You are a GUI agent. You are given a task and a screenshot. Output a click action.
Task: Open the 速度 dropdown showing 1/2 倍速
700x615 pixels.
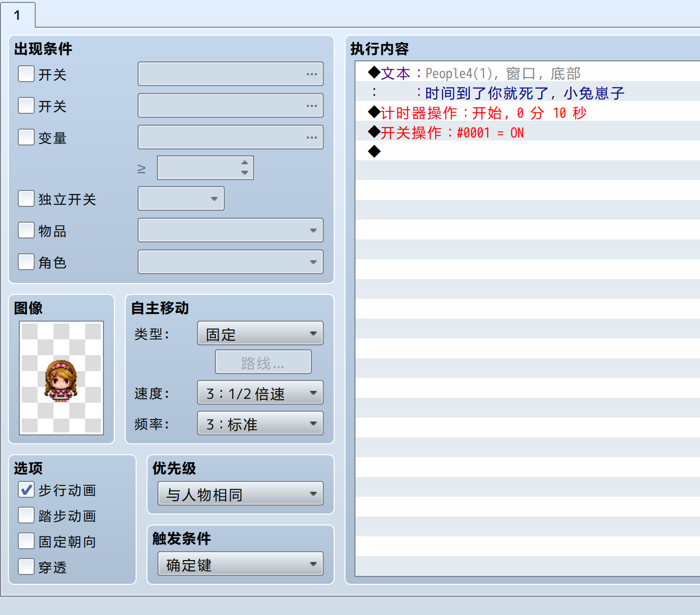point(260,392)
